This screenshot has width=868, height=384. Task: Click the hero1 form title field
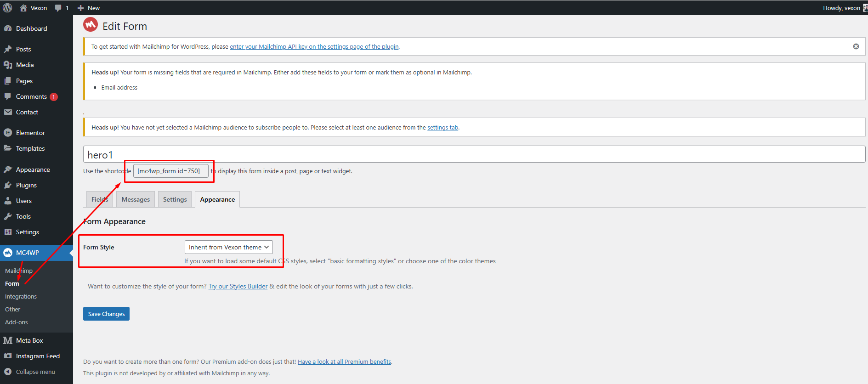pyautogui.click(x=474, y=154)
